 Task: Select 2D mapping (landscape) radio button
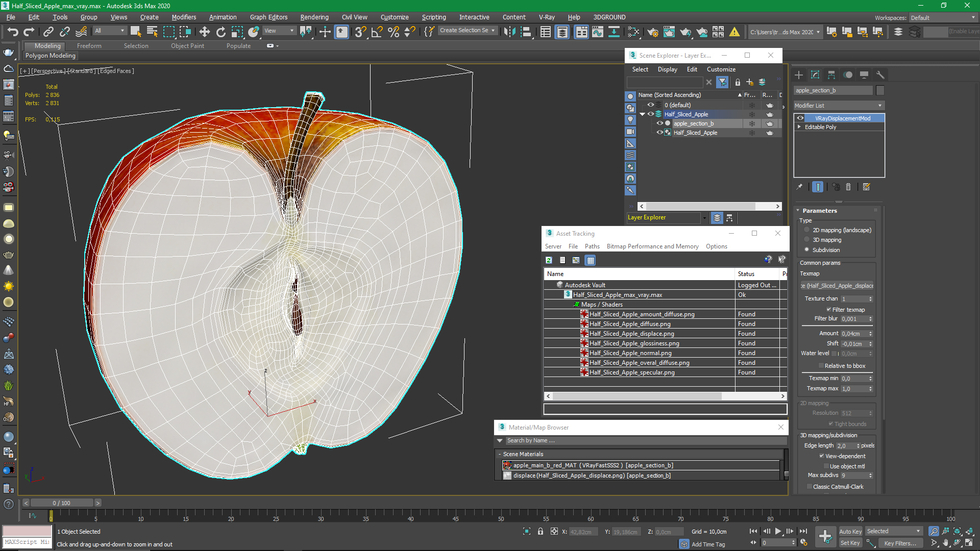(807, 230)
